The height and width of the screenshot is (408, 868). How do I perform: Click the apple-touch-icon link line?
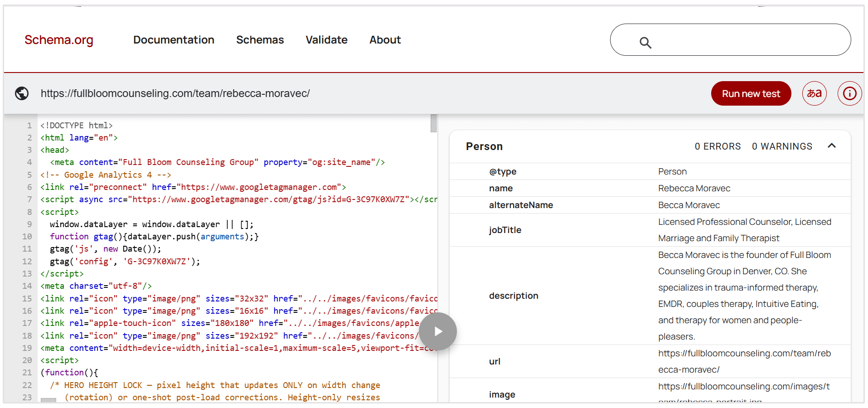click(x=230, y=323)
